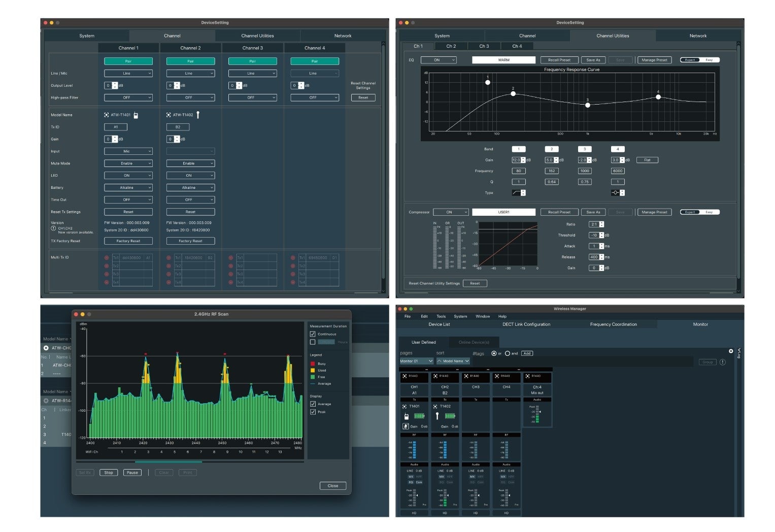Open the Line / Mic dropdown for Channel 1
Image resolution: width=775 pixels, height=532 pixels.
point(128,73)
